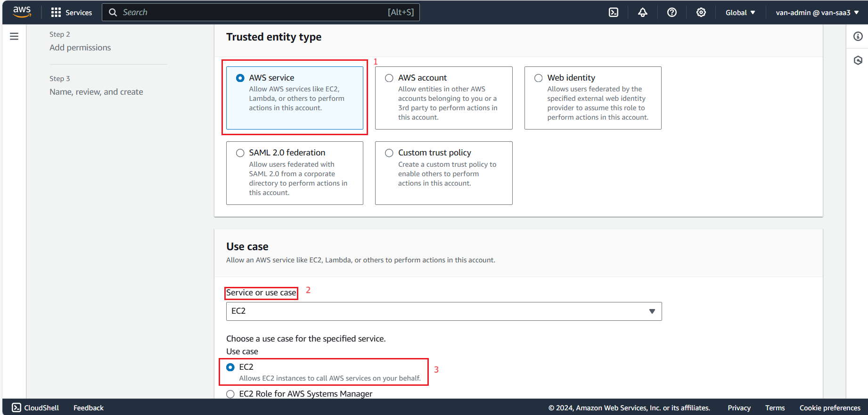Open van-admin account menu
The image size is (868, 415).
tap(818, 13)
